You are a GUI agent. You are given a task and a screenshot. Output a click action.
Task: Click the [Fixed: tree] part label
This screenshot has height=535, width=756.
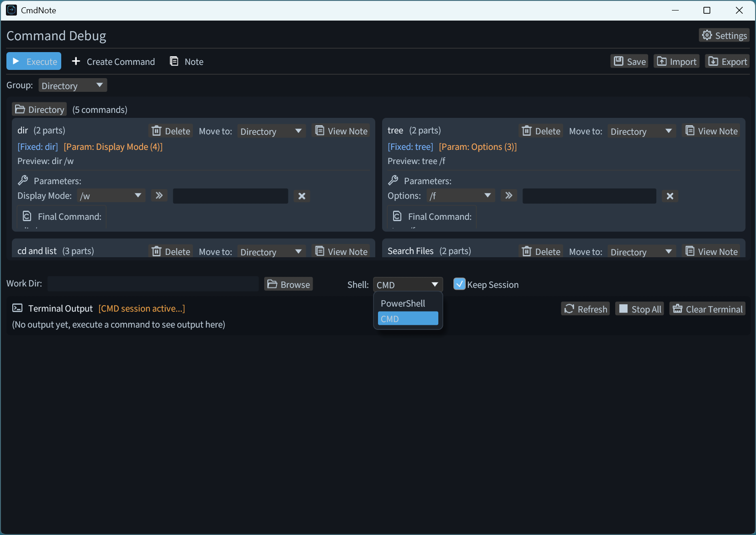(410, 147)
